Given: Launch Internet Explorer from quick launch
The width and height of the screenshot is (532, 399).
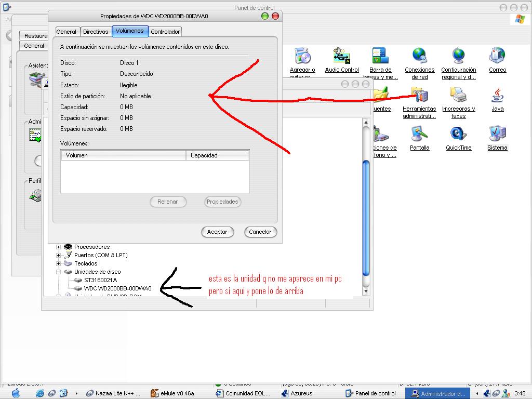Looking at the screenshot, I should (40, 393).
